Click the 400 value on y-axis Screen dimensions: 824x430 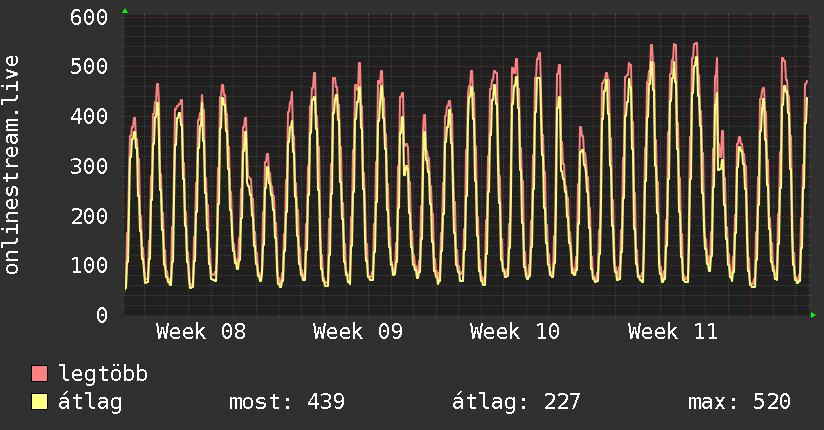pos(90,116)
